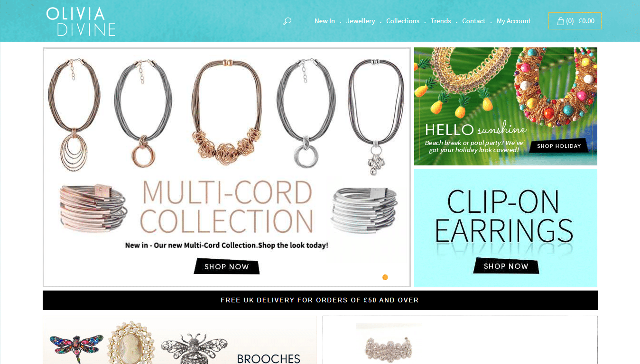Click the Shop Holiday button
This screenshot has height=364, width=640.
pyautogui.click(x=559, y=146)
